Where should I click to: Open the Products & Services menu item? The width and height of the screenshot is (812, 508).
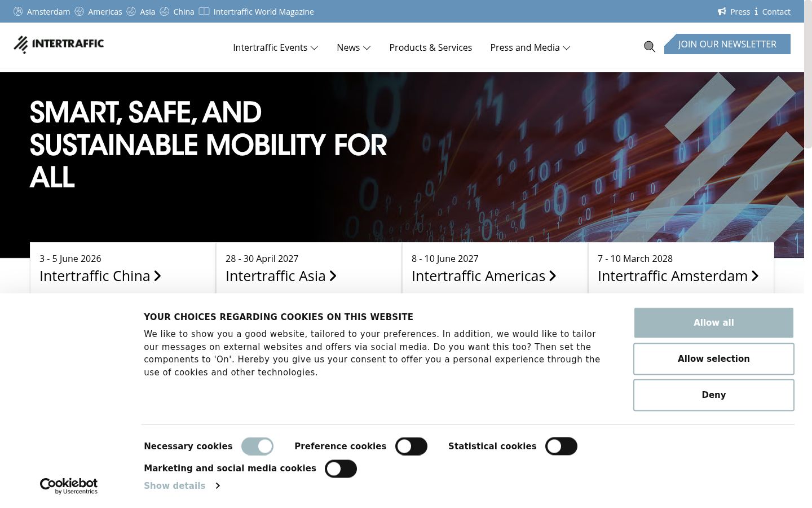(431, 47)
